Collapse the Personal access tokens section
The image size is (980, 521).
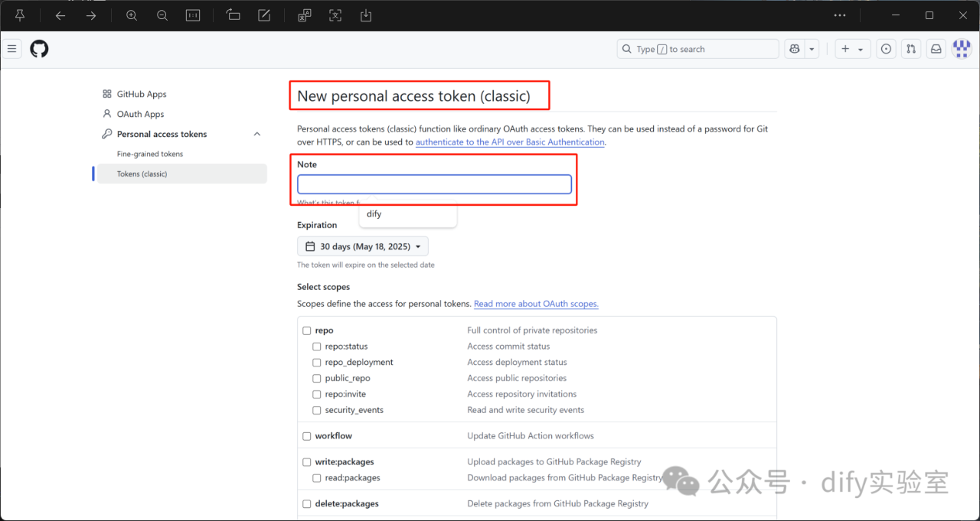(x=256, y=134)
